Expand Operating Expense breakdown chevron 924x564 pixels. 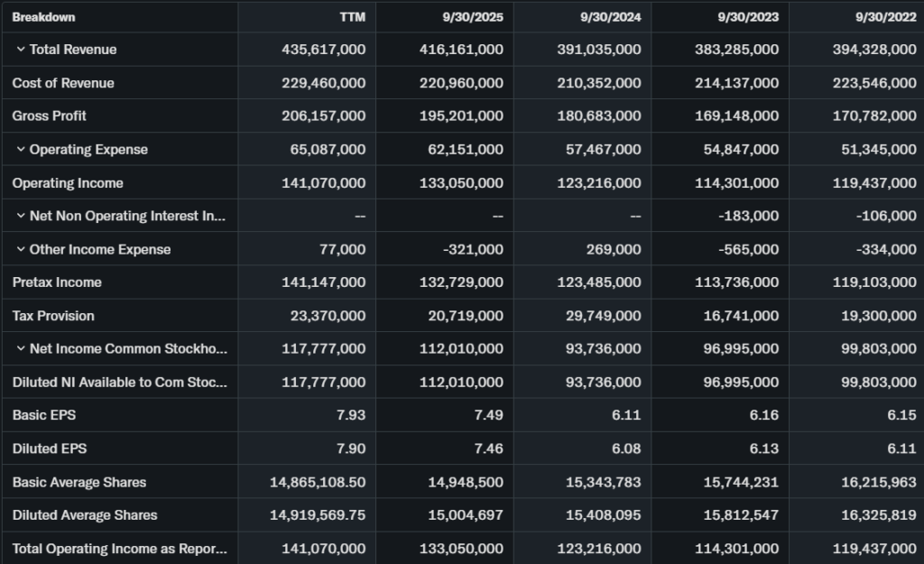point(20,150)
